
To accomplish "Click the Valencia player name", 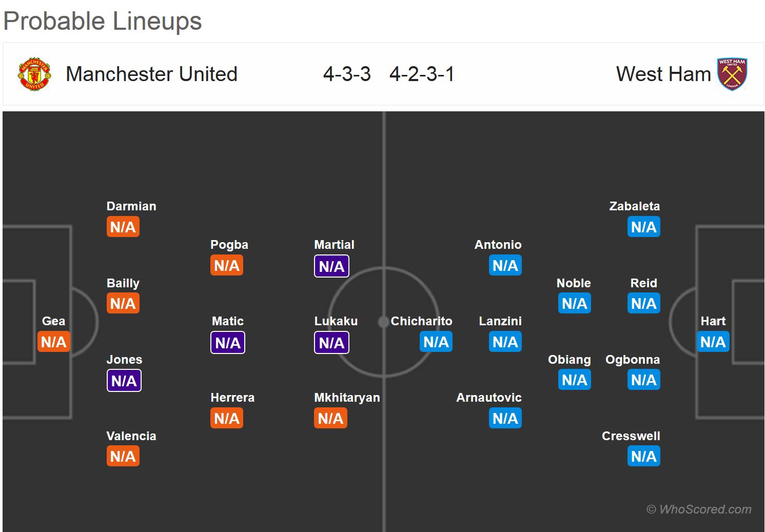I will 131,436.
